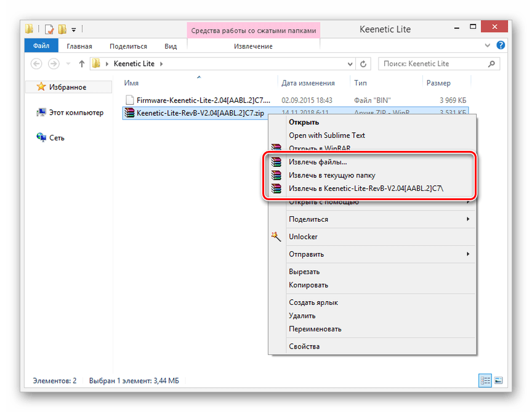
Task: Switch to the Главная ribbon tab
Action: (79, 46)
